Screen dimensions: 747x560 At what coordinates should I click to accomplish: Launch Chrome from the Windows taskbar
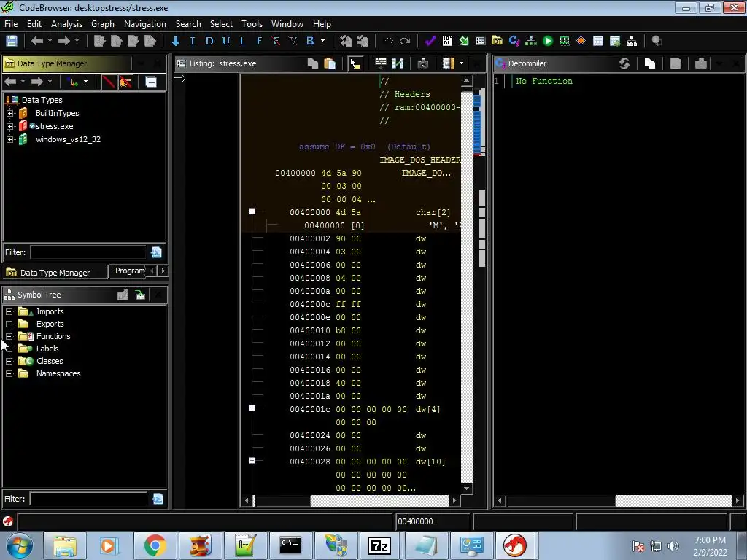coord(155,545)
